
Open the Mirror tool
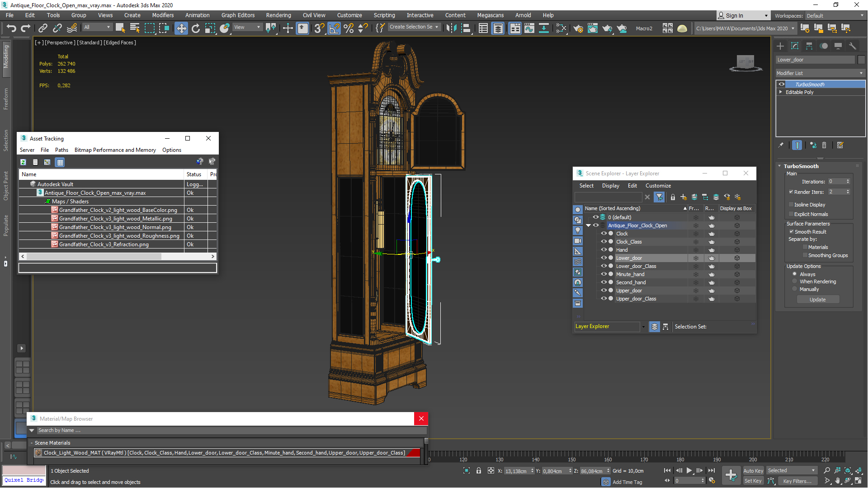(451, 28)
